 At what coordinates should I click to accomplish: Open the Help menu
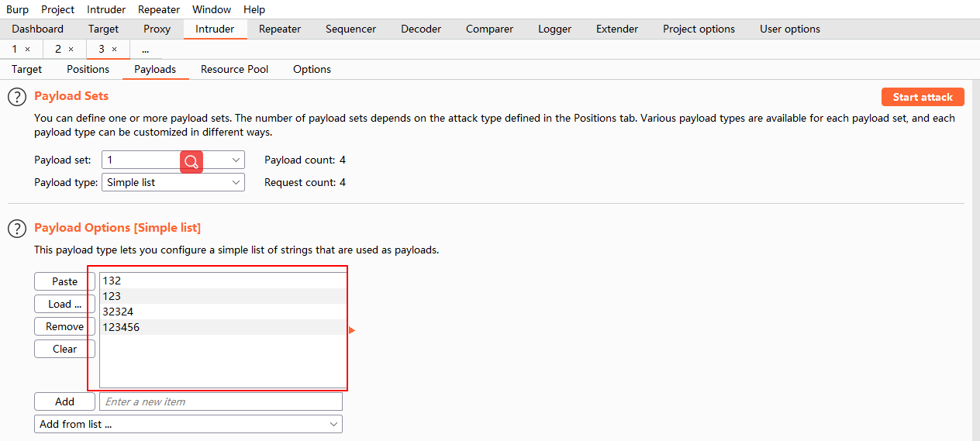254,9
